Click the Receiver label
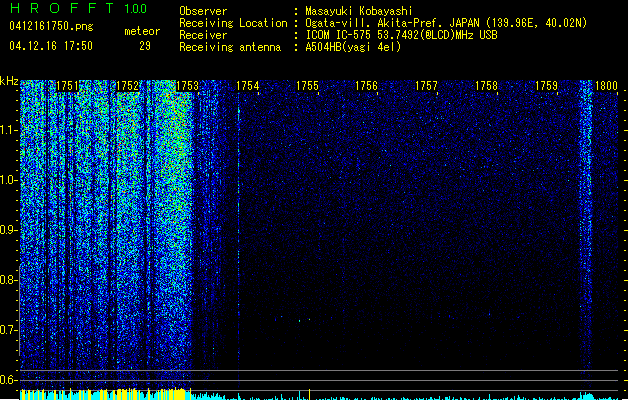The image size is (629, 400). (203, 35)
